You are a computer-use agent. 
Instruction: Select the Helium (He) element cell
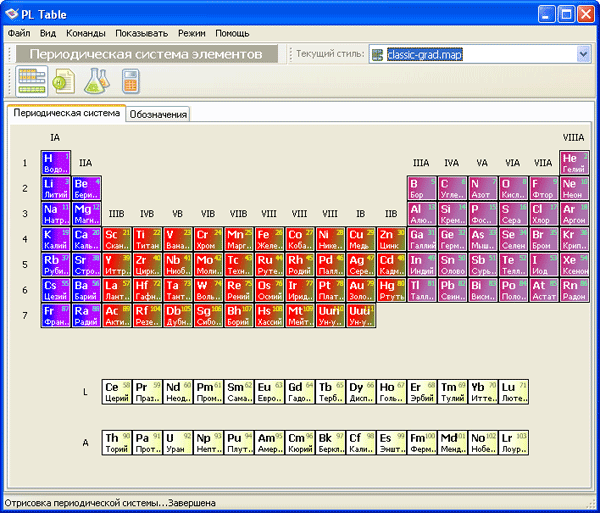pyautogui.click(x=574, y=162)
